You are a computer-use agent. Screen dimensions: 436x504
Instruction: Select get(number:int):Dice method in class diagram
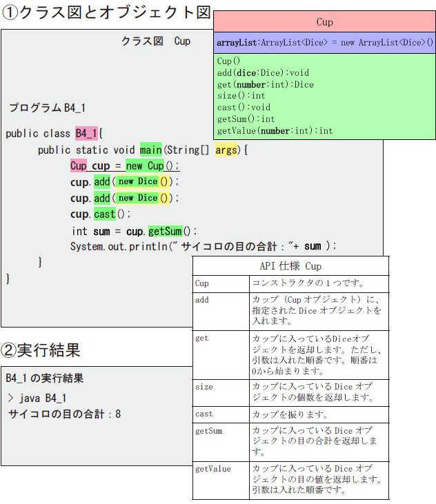click(265, 84)
